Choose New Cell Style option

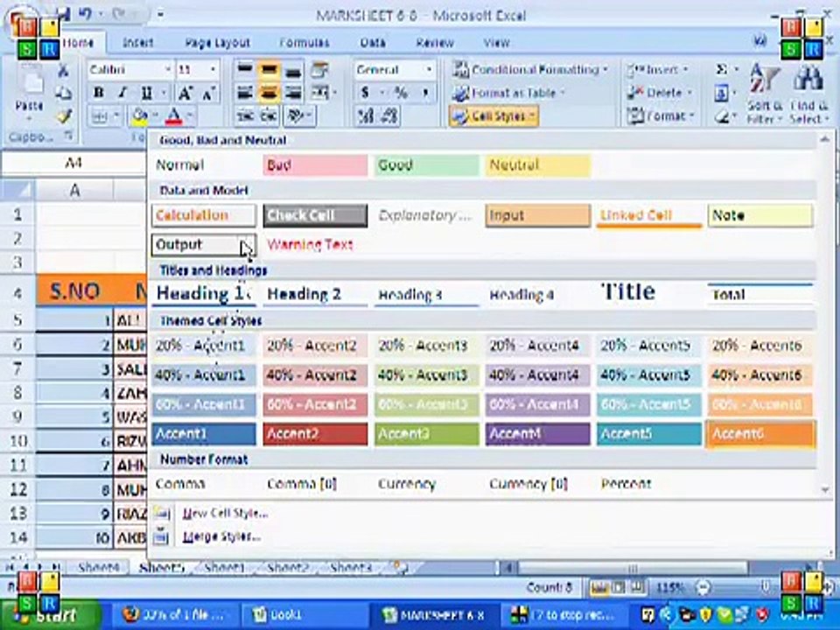point(225,514)
